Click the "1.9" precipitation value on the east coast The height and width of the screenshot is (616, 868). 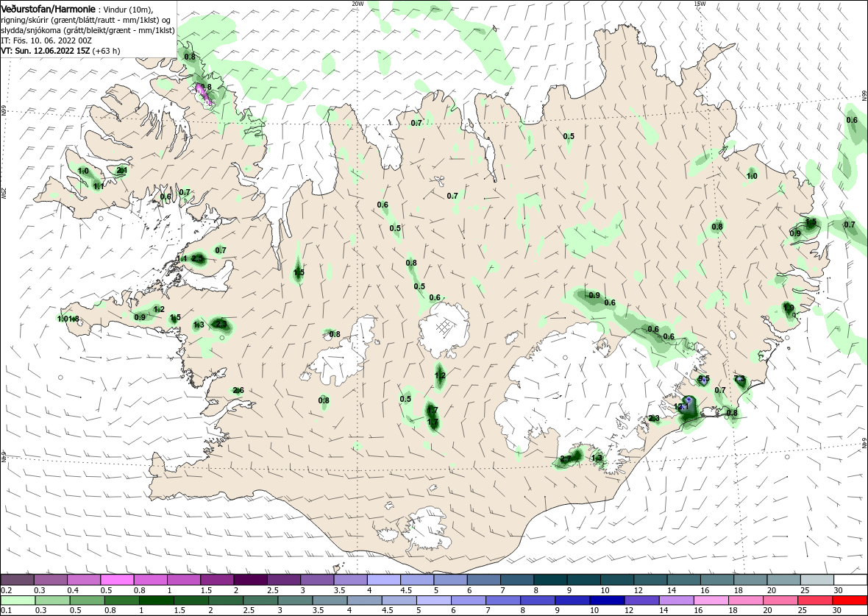click(789, 308)
